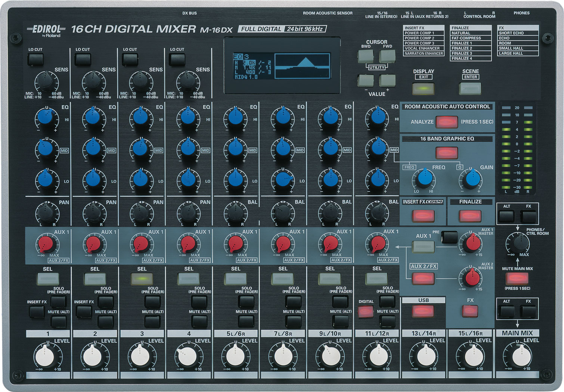The width and height of the screenshot is (564, 392).
Task: Click FX button above PHONES/CTRL ROOM knob
Action: [528, 217]
